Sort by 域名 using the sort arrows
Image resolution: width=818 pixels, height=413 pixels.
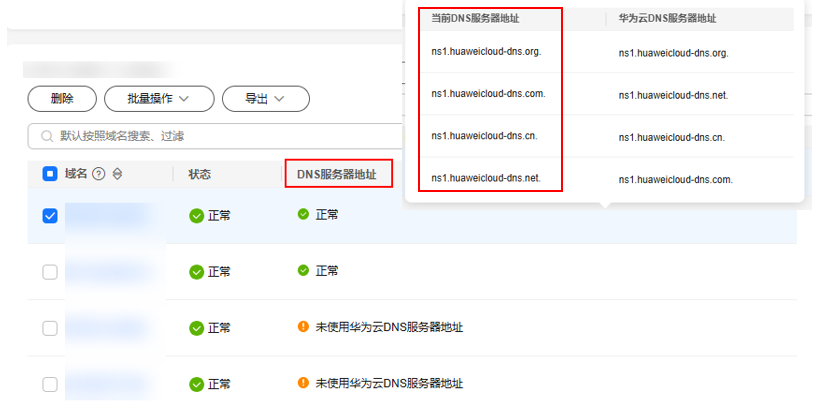click(x=117, y=174)
